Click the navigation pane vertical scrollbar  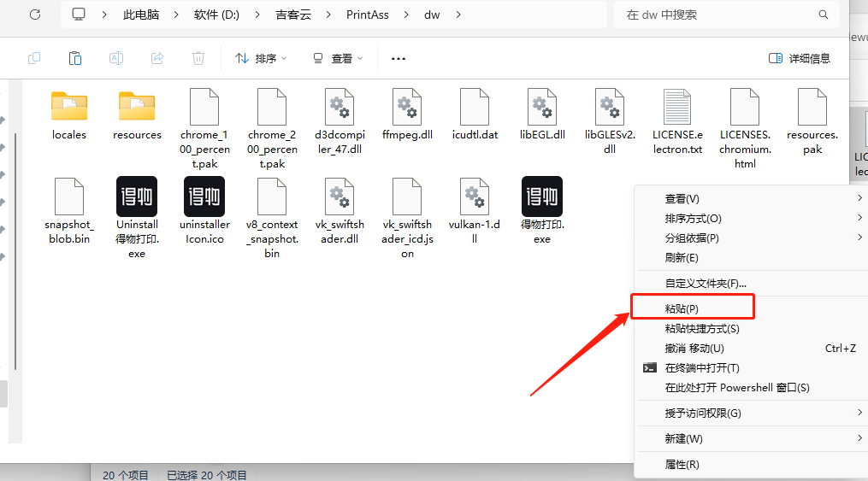15,251
